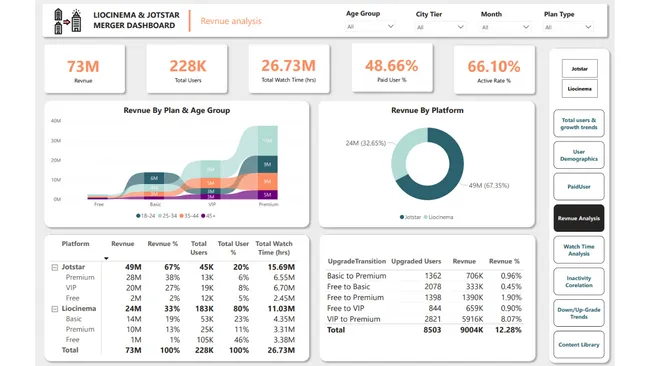Click the 228K Total Users card
The height and width of the screenshot is (366, 650).
click(187, 69)
